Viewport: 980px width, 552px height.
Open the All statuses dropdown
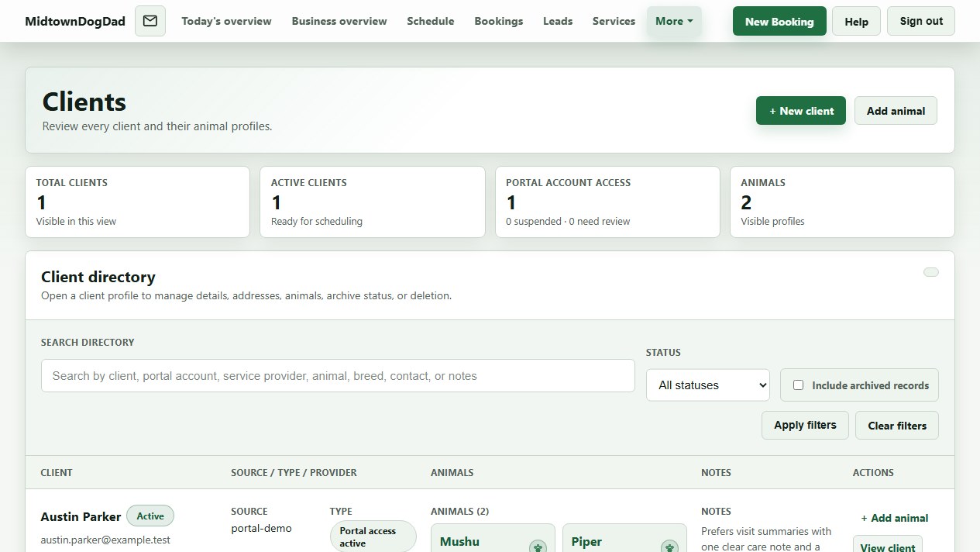pos(708,385)
